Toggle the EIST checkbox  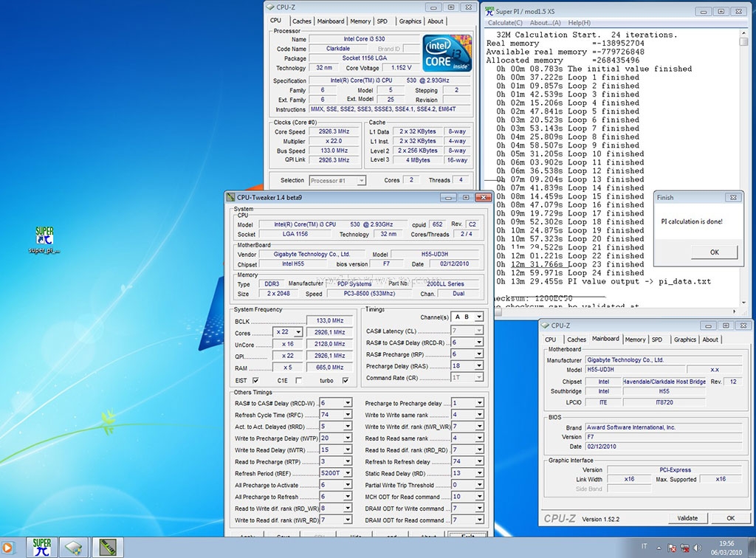255,380
